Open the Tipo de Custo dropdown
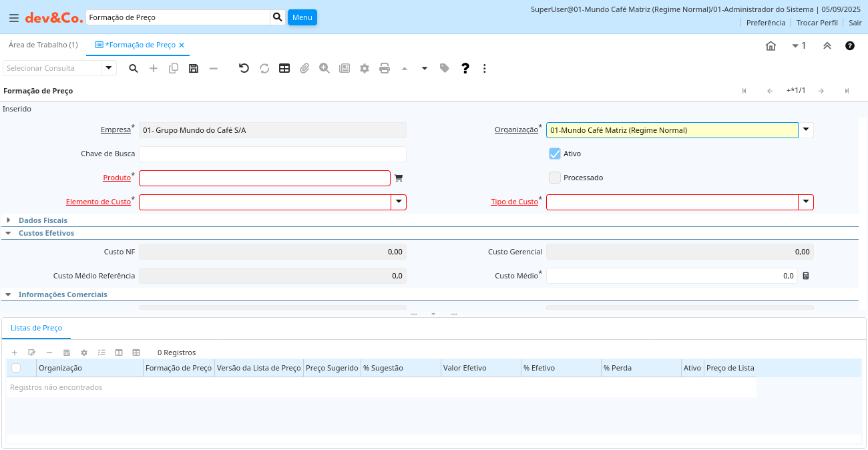 (x=806, y=202)
